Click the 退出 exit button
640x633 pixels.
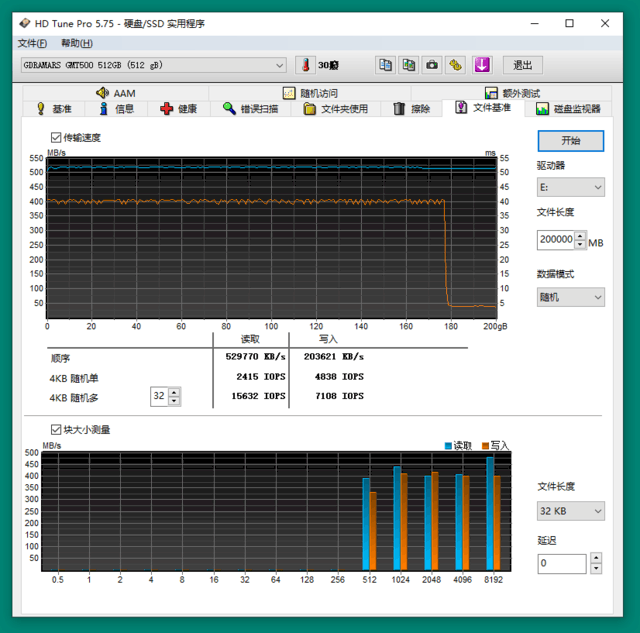coord(522,65)
